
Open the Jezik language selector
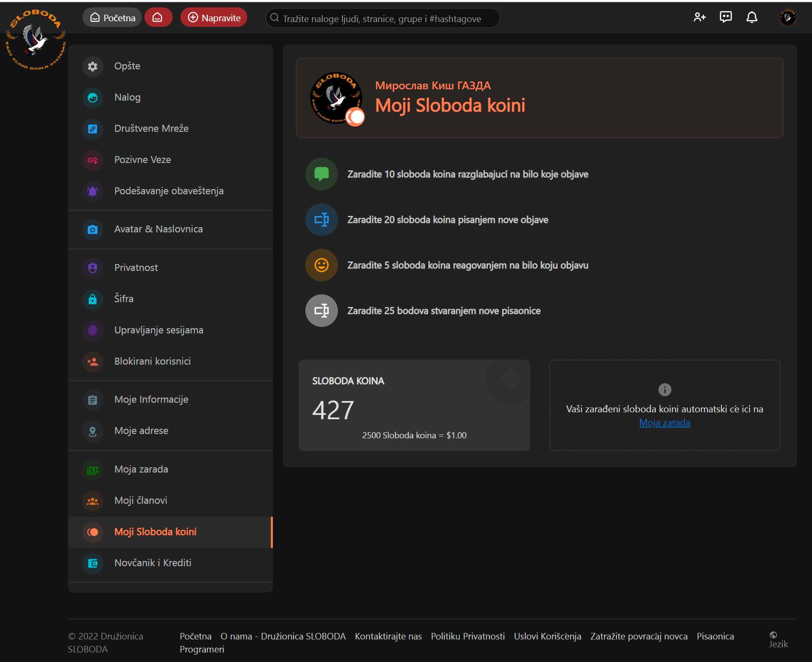coord(778,640)
